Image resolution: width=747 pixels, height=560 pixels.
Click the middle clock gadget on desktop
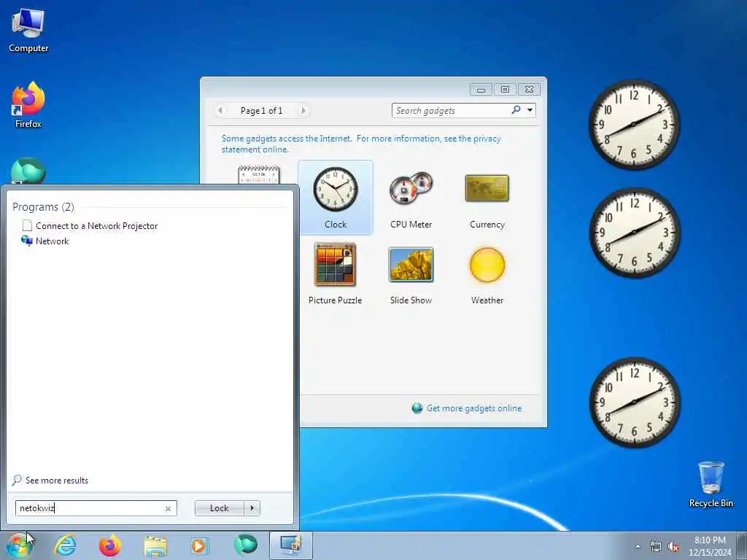[x=634, y=233]
